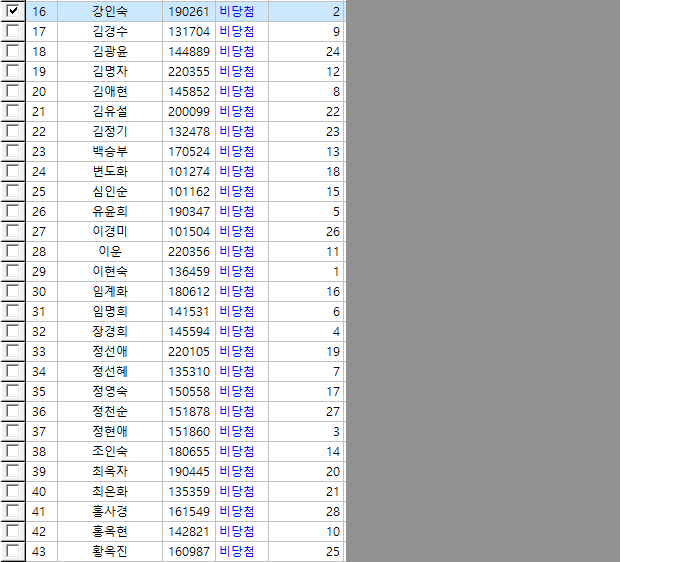
Task: Tick the checkbox for row 22 김정기
Action: 13,130
